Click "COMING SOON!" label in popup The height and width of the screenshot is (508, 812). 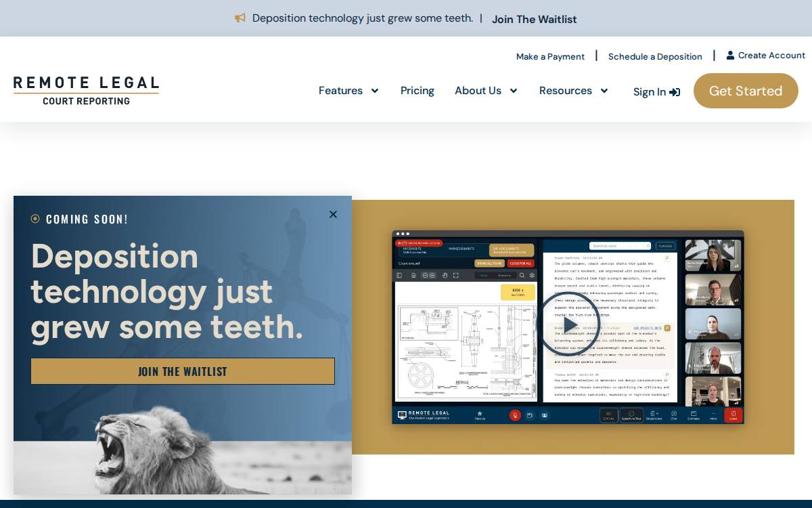point(87,219)
